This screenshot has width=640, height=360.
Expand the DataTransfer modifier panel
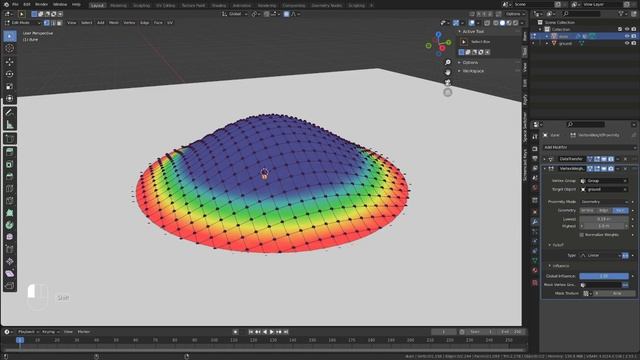[544, 159]
